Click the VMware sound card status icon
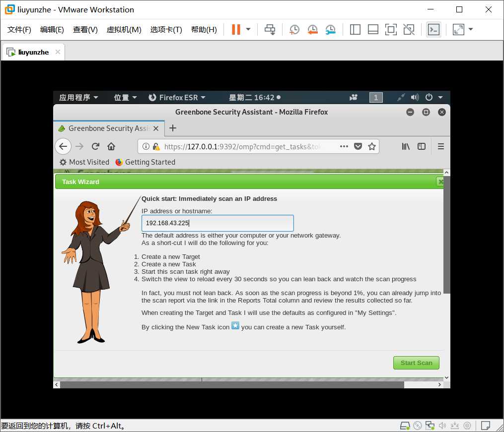The height and width of the screenshot is (432, 504). (442, 426)
